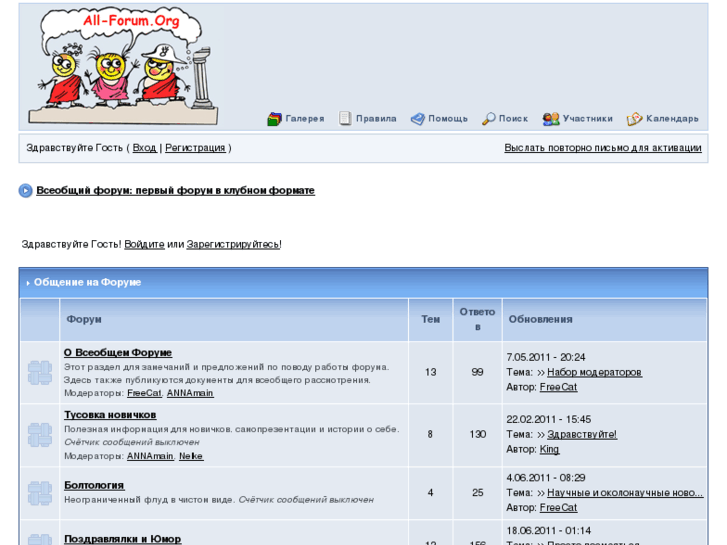Open Тусовка новичков forum
The height and width of the screenshot is (545, 727).
110,415
